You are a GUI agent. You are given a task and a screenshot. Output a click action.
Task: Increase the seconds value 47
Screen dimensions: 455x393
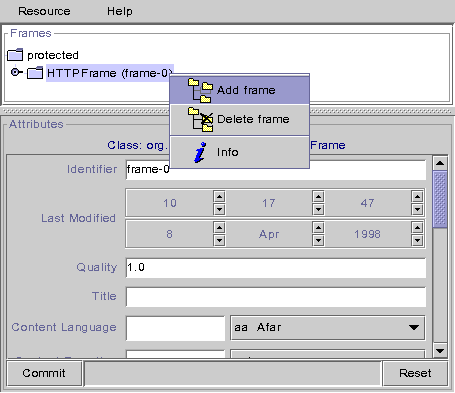(417, 197)
